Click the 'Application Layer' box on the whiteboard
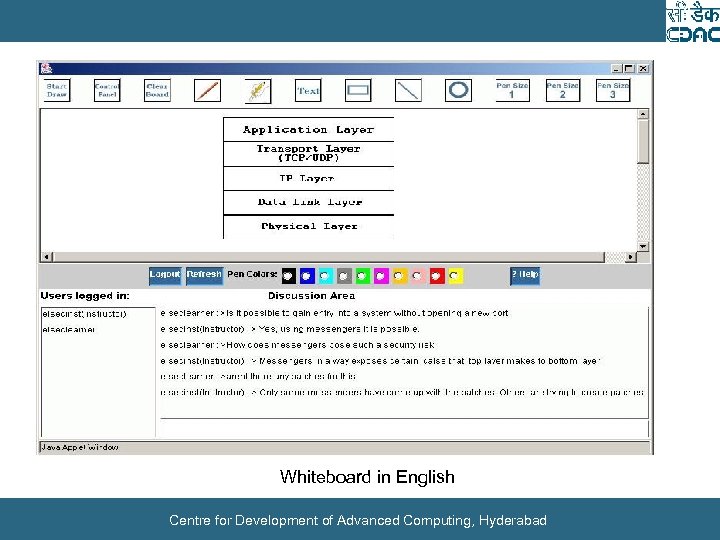 pos(309,129)
